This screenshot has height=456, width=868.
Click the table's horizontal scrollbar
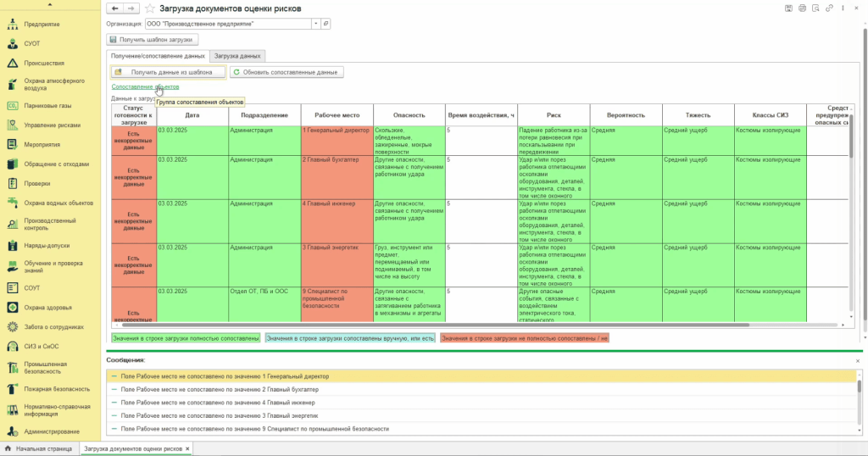coord(435,325)
